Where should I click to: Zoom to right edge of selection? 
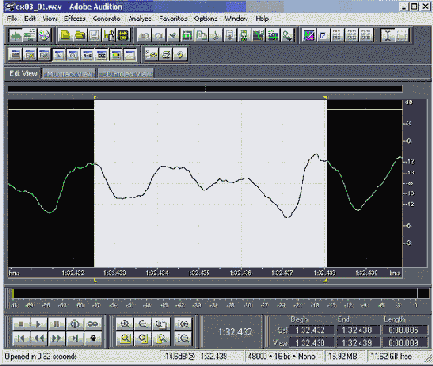pos(161,338)
